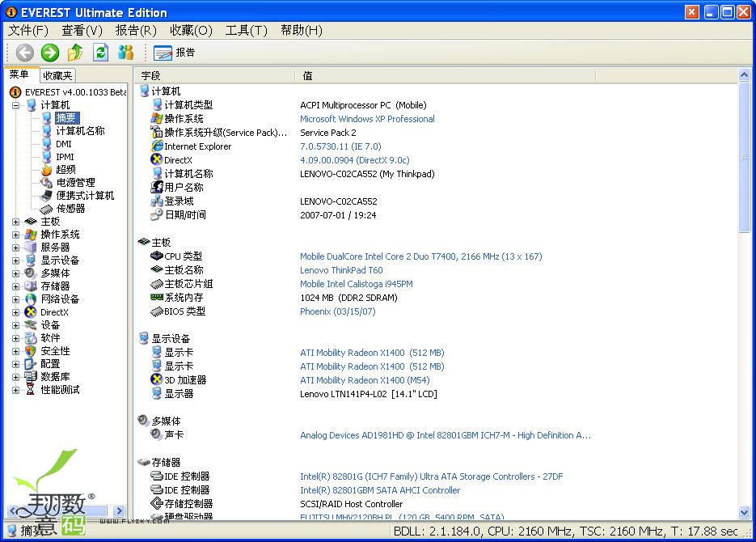Viewport: 756px width, 542px height.
Task: Select IPMI tree item
Action: tap(65, 157)
